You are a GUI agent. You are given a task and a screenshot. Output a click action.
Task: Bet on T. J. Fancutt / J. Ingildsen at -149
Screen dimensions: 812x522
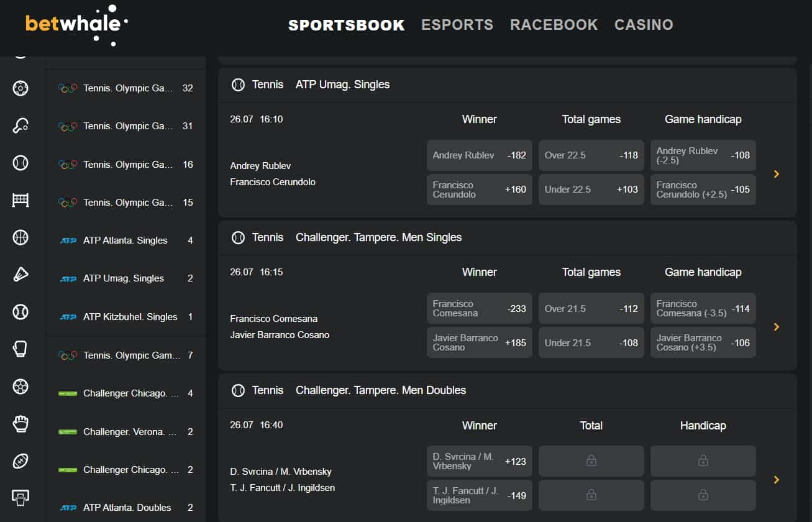480,495
